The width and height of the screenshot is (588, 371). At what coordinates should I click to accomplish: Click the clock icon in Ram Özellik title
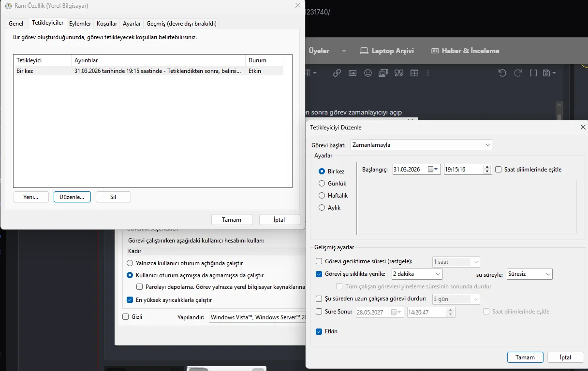pos(8,6)
